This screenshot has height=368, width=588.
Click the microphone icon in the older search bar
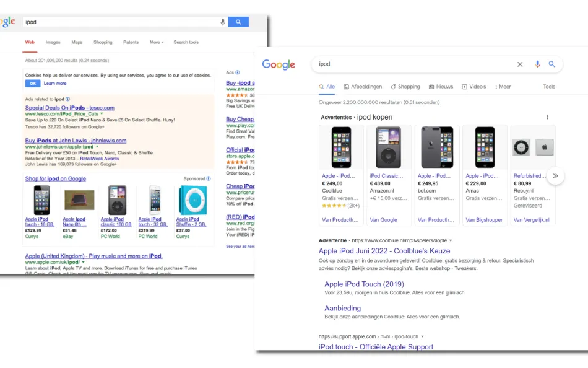coord(223,21)
